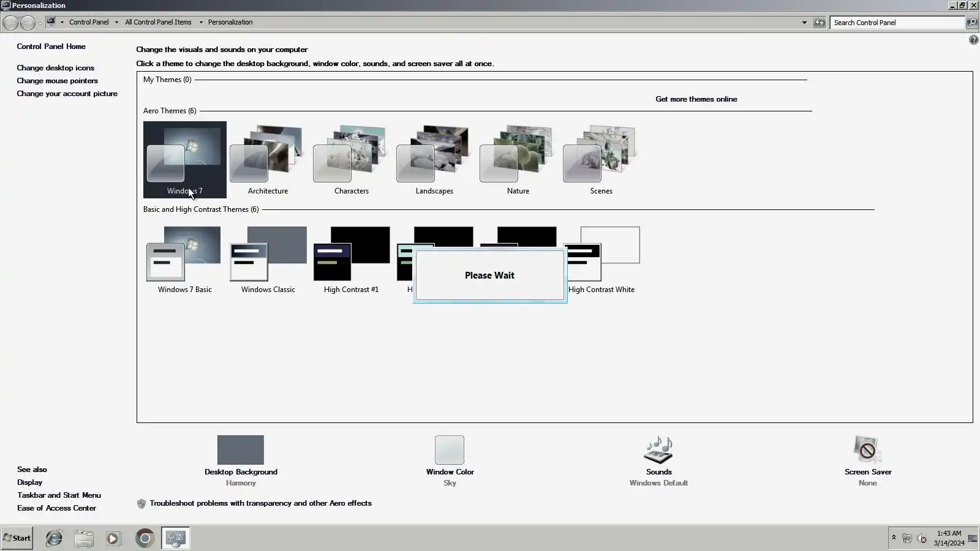Open Windows Media Player from taskbar
This screenshot has height=551, width=980.
coord(113,538)
